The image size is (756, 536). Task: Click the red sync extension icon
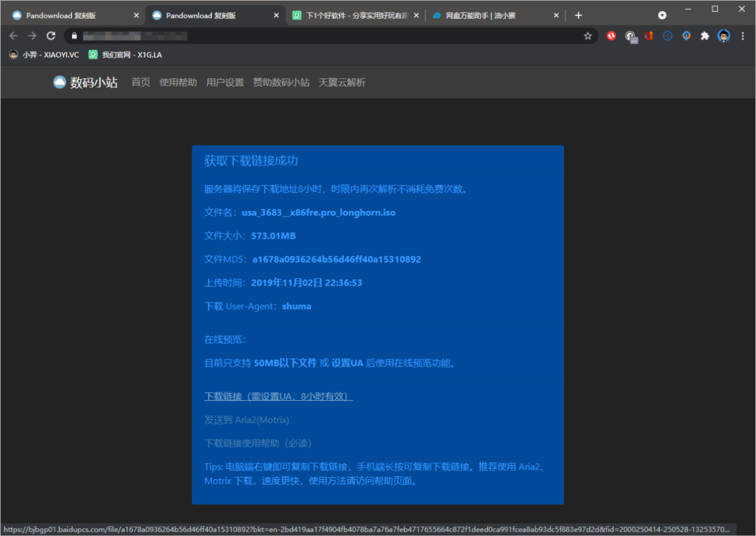coord(611,36)
